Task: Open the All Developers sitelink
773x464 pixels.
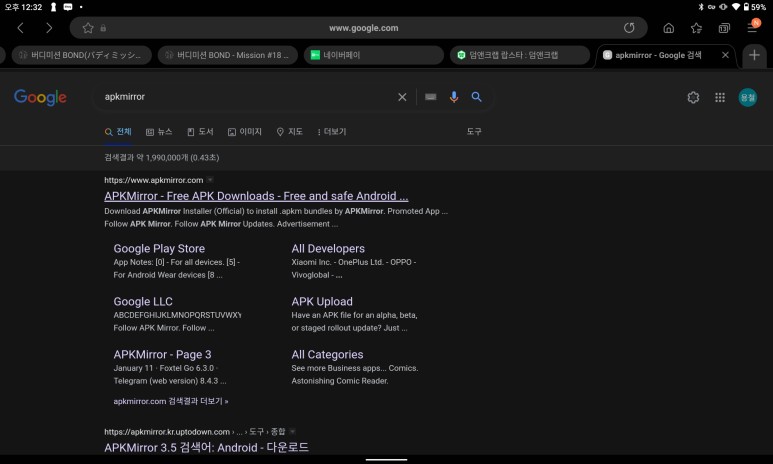Action: pyautogui.click(x=328, y=249)
